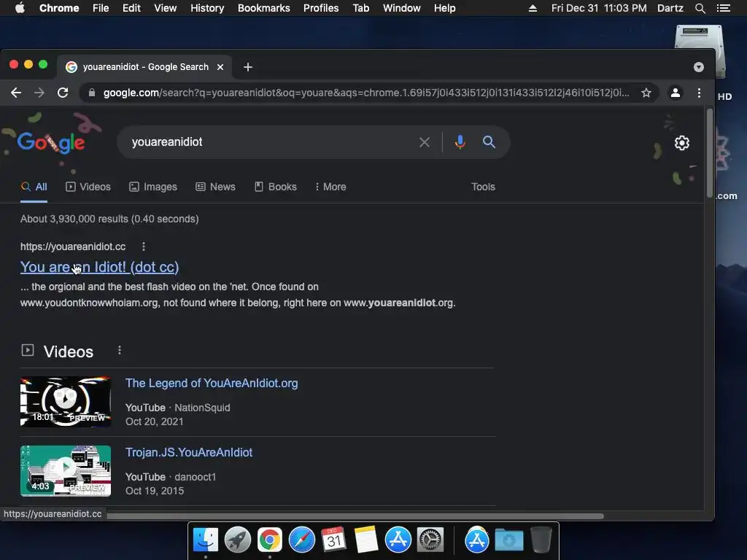Open the Bookmarks menu

coord(264,8)
